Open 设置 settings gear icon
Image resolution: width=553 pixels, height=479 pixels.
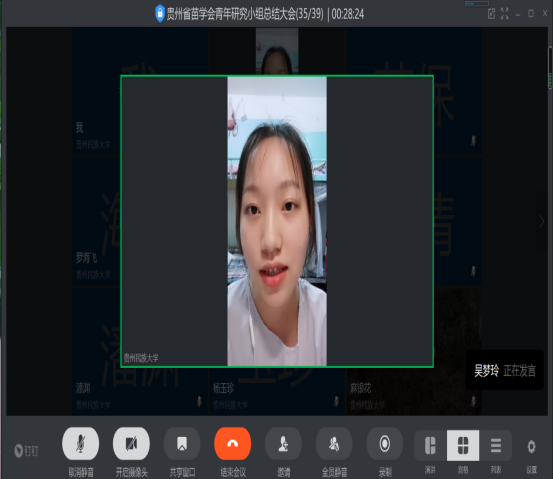click(531, 447)
